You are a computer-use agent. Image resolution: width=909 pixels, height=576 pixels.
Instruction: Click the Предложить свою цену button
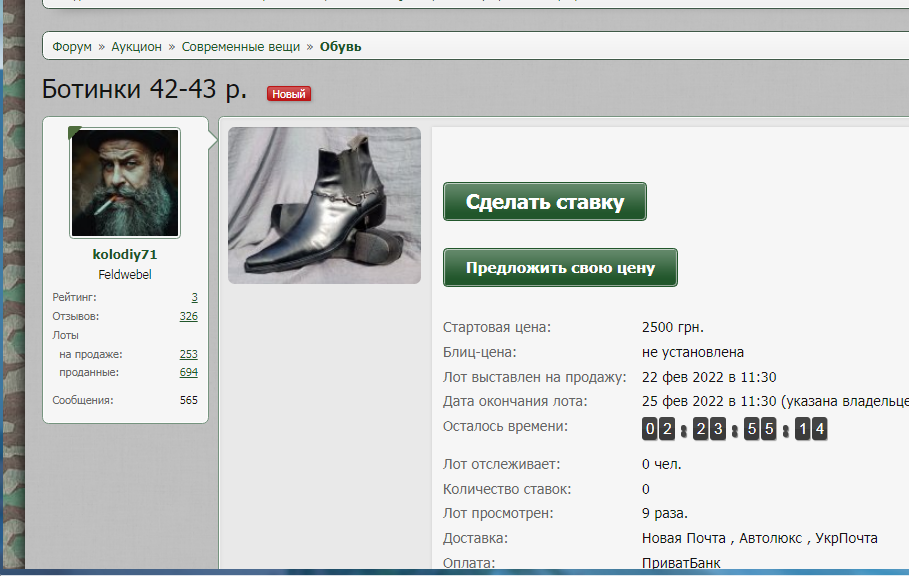point(560,268)
